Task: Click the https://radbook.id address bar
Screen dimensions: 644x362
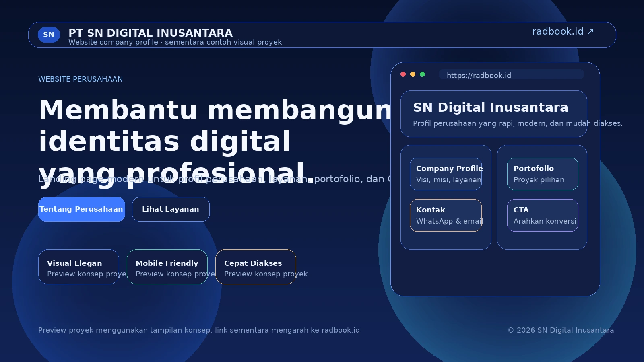Action: (x=511, y=74)
